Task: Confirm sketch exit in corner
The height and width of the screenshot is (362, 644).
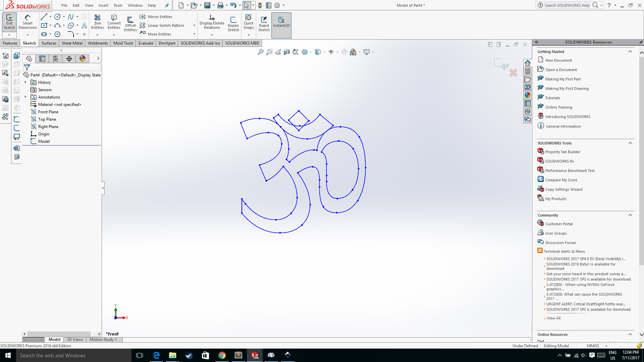Action: click(x=501, y=64)
